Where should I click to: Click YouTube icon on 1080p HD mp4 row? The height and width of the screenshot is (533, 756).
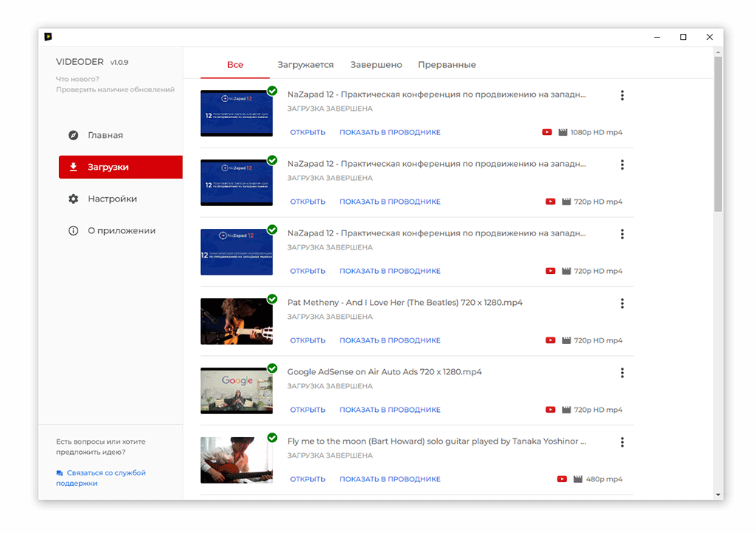pos(547,133)
